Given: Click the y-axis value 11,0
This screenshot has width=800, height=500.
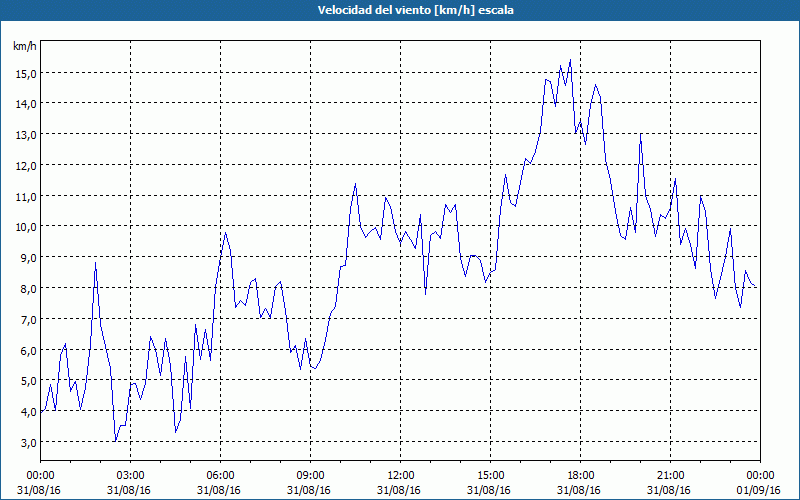Looking at the screenshot, I should click(26, 196).
